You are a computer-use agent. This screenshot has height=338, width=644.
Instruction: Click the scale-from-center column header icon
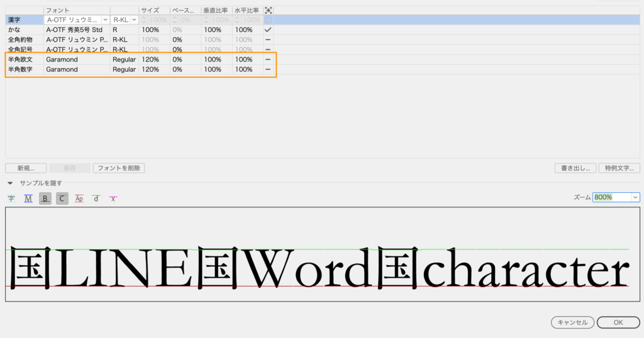(x=269, y=11)
